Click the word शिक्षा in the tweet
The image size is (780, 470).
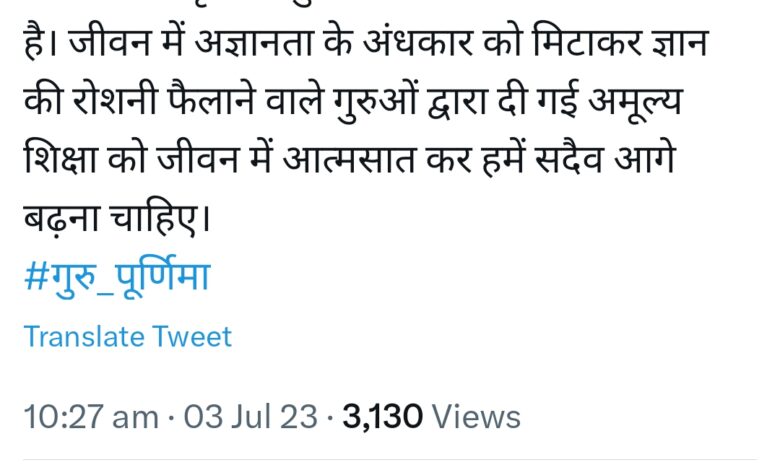coord(60,160)
